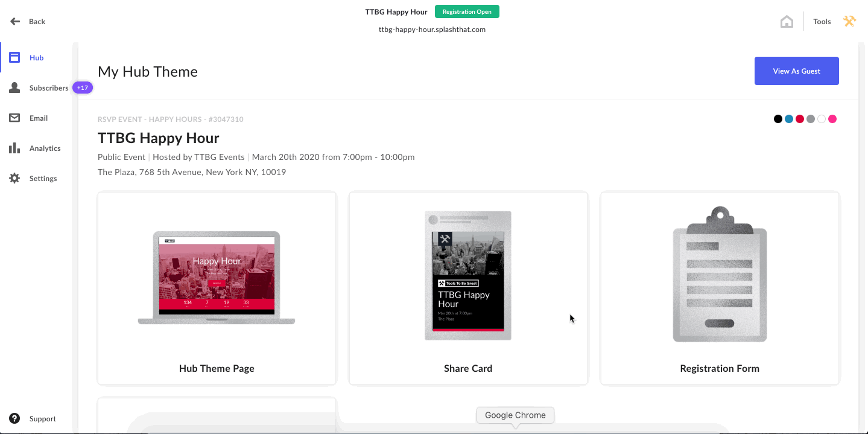The image size is (868, 434).
Task: Open the Tools hammer and wrench icon
Action: [849, 22]
